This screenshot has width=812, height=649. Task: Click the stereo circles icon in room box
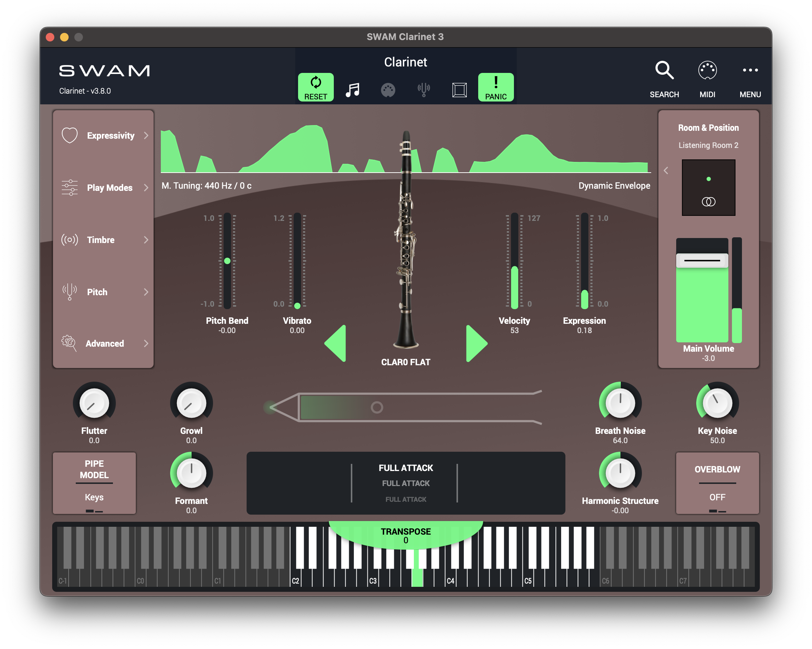point(708,202)
